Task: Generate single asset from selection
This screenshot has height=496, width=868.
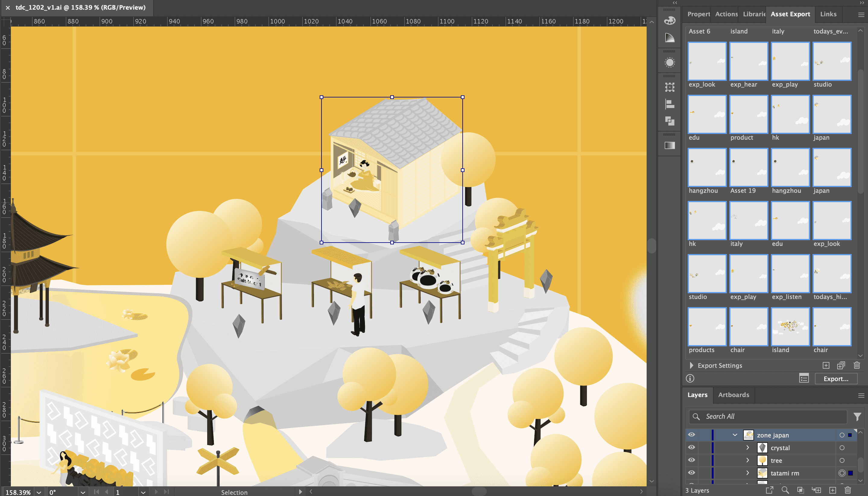Action: point(826,366)
